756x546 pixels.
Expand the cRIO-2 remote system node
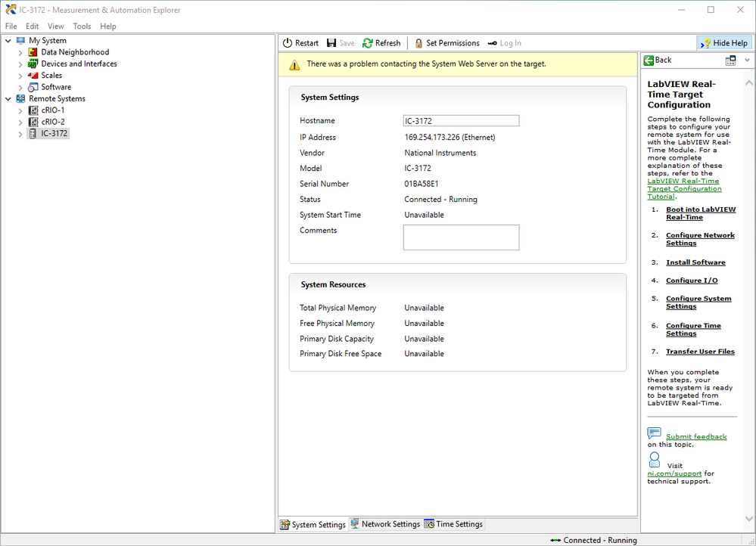[20, 123]
